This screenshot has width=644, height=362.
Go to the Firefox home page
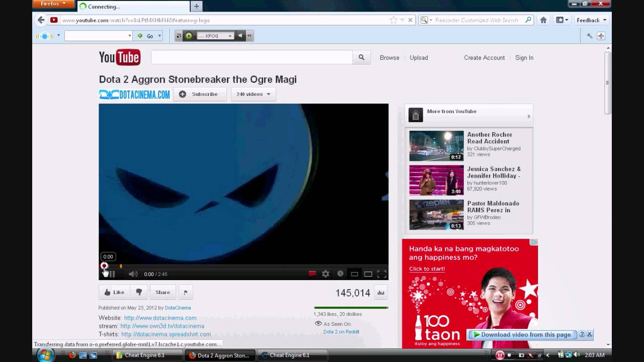543,20
